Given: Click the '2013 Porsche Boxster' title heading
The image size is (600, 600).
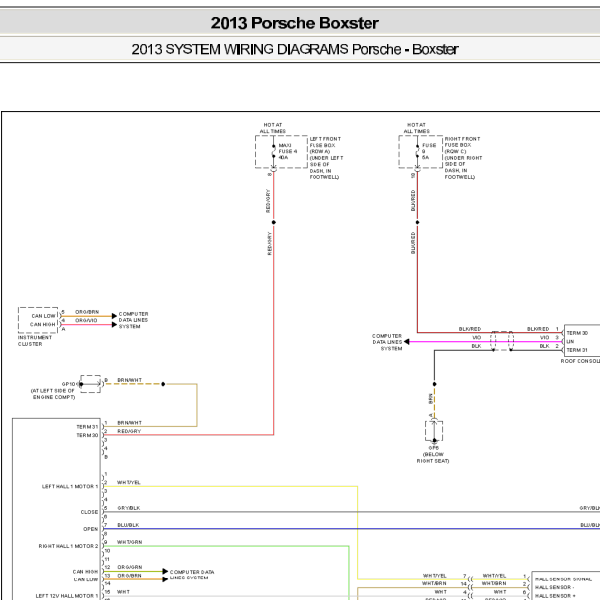Looking at the screenshot, I should 294,23.
